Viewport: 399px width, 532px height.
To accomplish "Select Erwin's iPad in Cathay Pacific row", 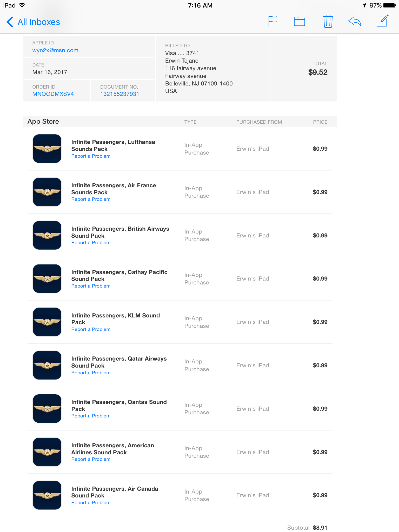I will (x=253, y=279).
